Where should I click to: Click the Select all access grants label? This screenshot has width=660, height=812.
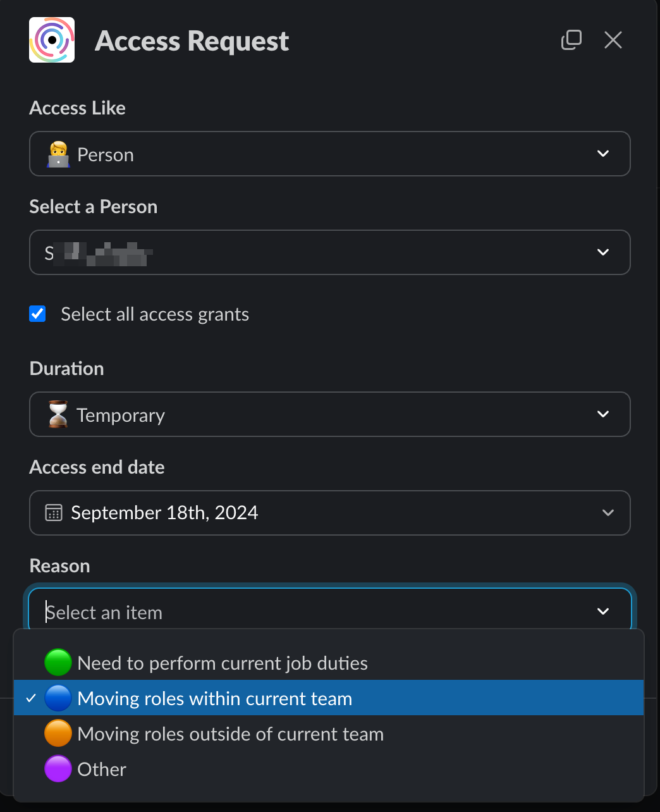(x=155, y=314)
